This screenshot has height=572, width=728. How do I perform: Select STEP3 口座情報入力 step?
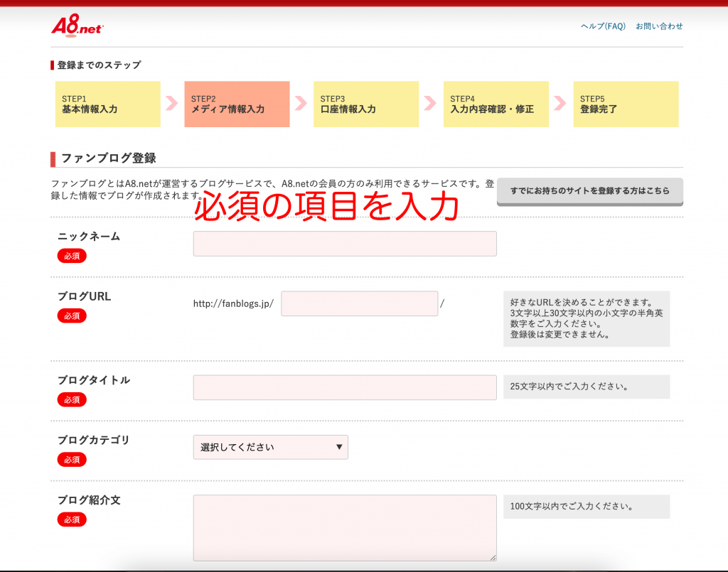[366, 104]
